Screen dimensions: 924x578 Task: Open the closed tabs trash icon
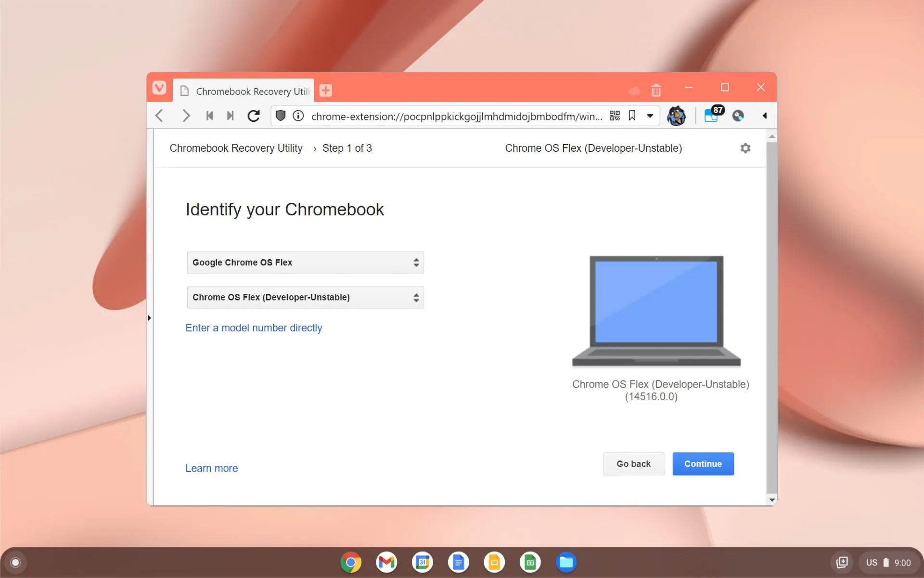[x=656, y=90]
